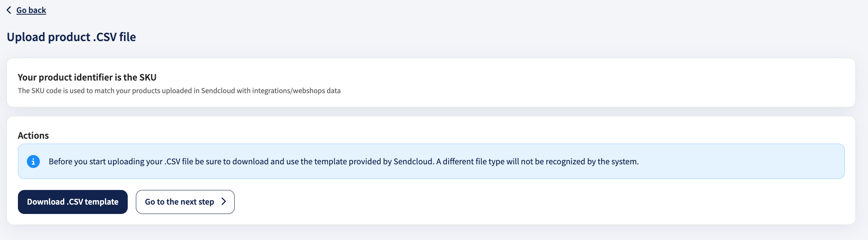Click the Upload product .CSV file heading
The image size is (868, 240).
pyautogui.click(x=72, y=37)
